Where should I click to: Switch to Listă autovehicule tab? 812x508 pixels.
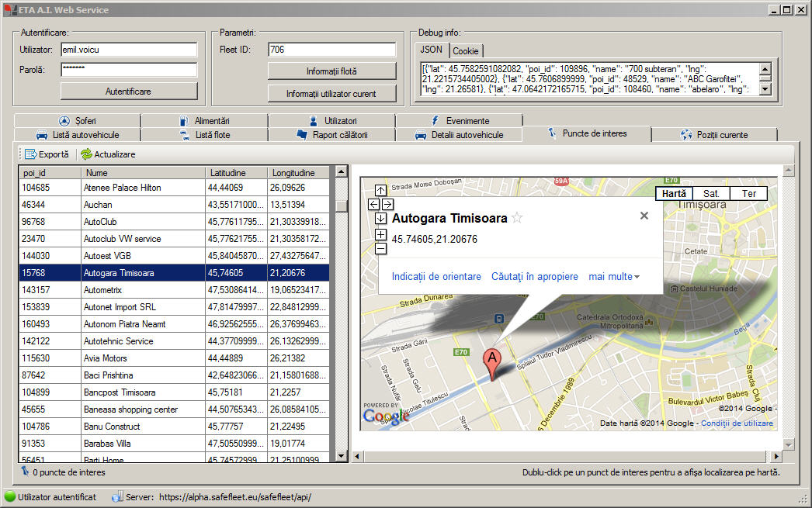point(77,134)
